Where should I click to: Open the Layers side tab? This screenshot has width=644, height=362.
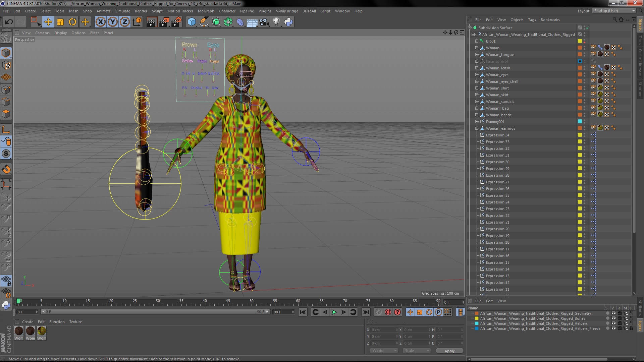click(640, 326)
